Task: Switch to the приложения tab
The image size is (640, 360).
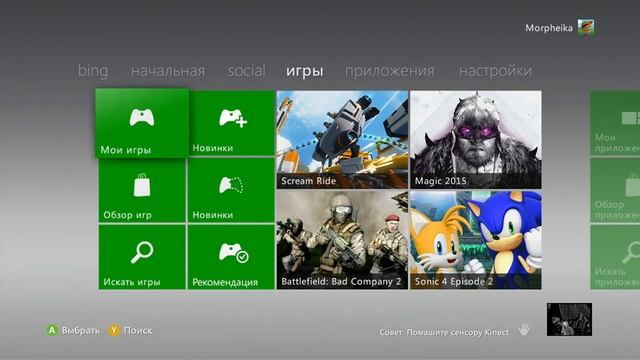Action: point(389,71)
